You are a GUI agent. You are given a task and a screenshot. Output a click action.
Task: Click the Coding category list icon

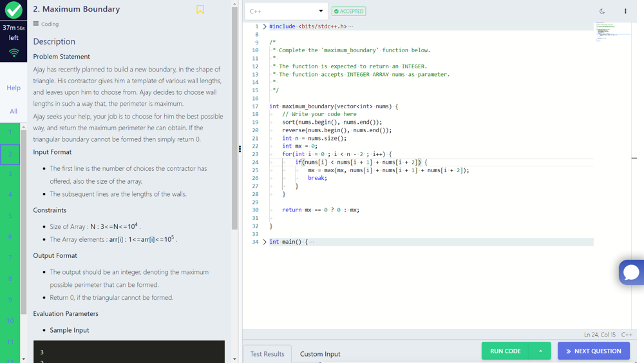pos(35,24)
